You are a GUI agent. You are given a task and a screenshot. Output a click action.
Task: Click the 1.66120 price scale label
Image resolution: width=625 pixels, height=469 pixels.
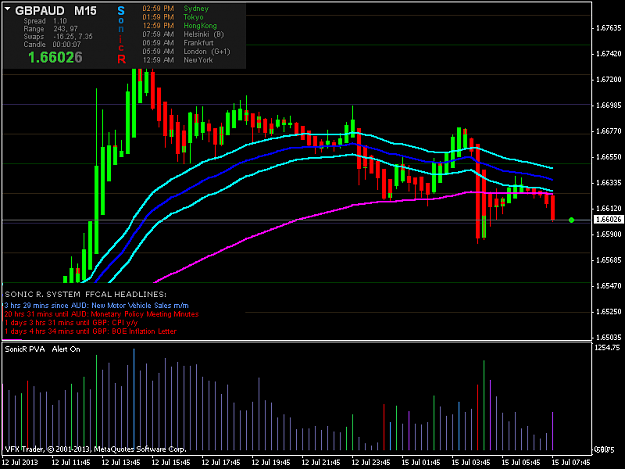click(608, 209)
